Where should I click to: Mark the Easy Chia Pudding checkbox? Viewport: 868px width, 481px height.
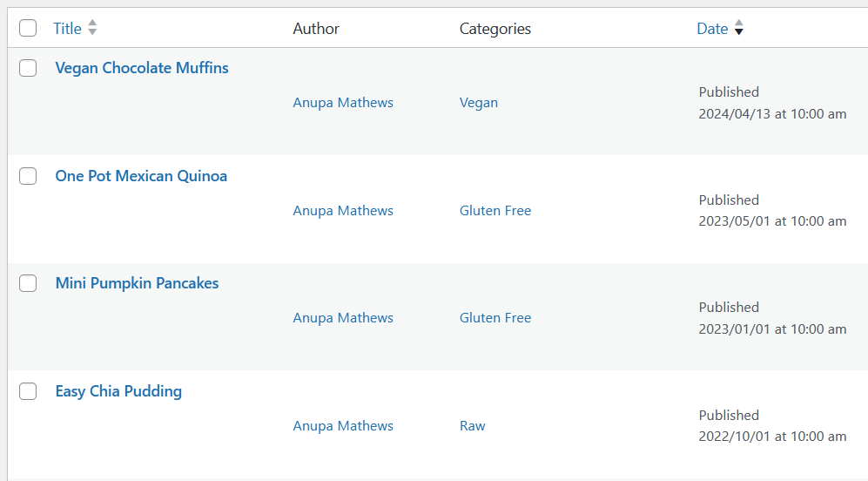pos(28,391)
